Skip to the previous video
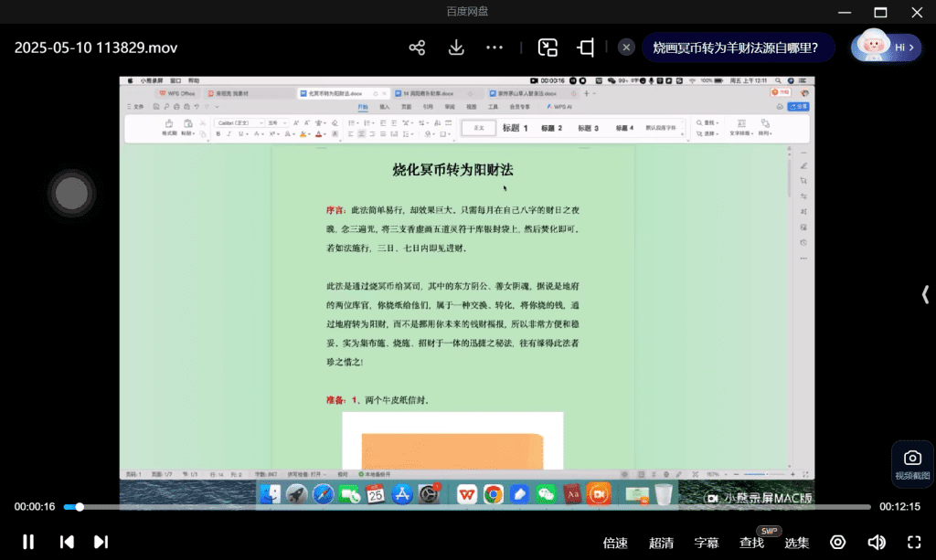936x560 pixels. [x=67, y=542]
